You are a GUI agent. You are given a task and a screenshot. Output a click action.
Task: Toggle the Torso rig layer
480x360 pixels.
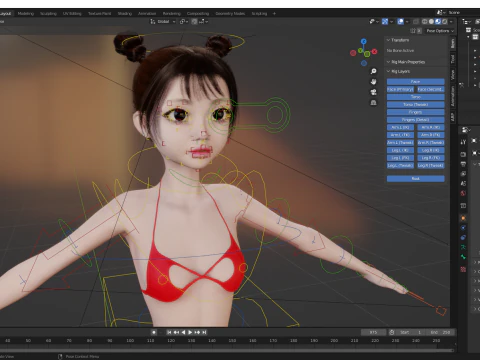pyautogui.click(x=416, y=97)
